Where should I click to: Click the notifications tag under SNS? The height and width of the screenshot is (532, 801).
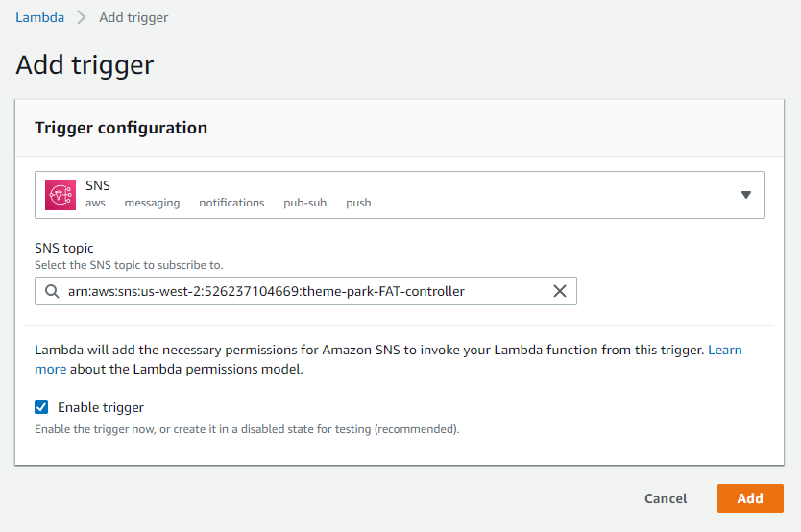click(231, 203)
